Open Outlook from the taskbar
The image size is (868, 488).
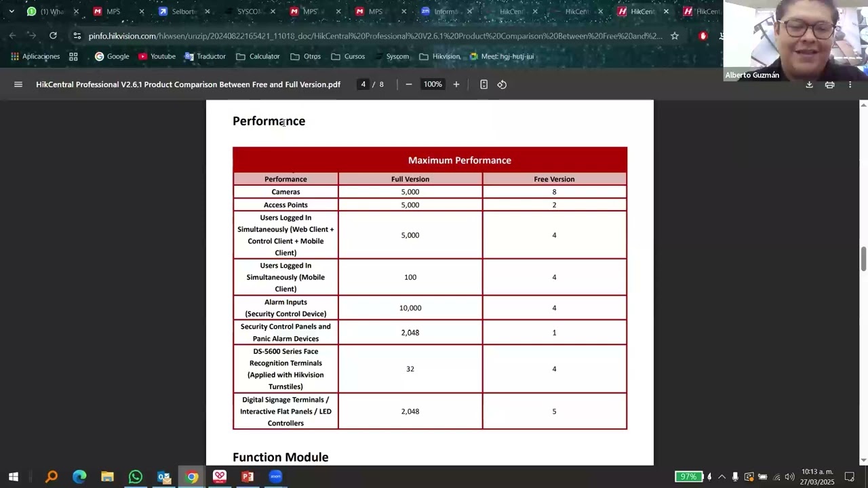tap(163, 476)
